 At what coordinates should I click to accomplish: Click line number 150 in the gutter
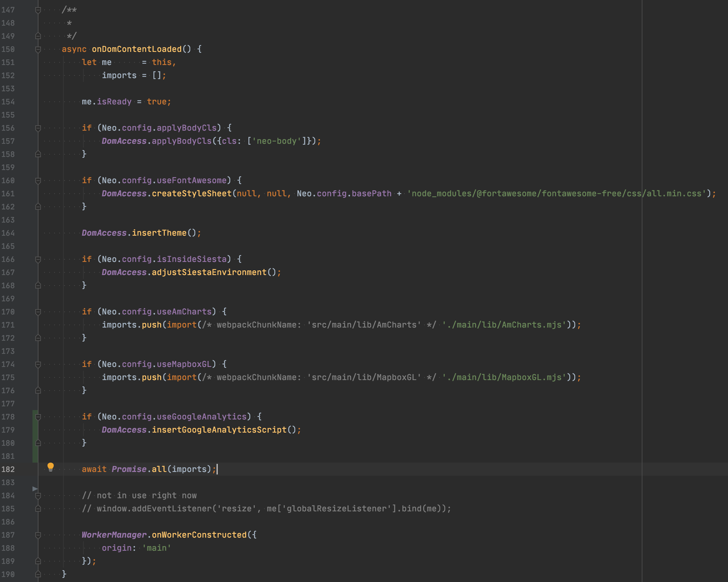(8, 49)
